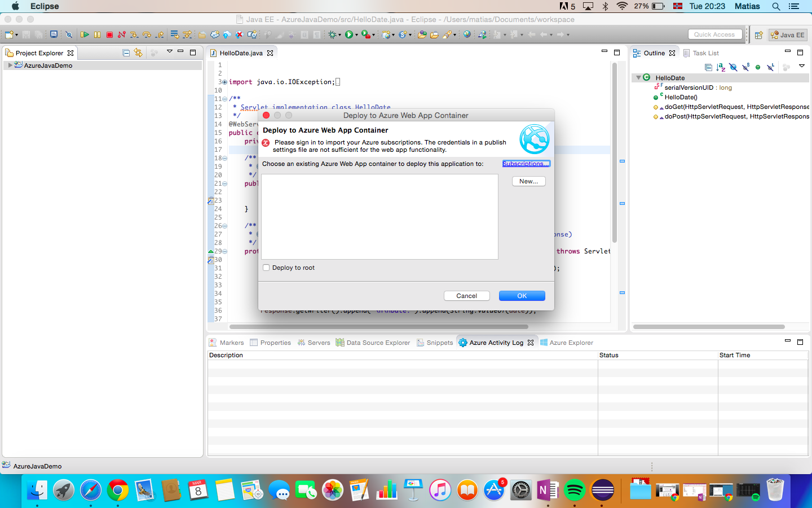Click the editor vertical scrollbar
The image size is (812, 508).
click(x=615, y=152)
